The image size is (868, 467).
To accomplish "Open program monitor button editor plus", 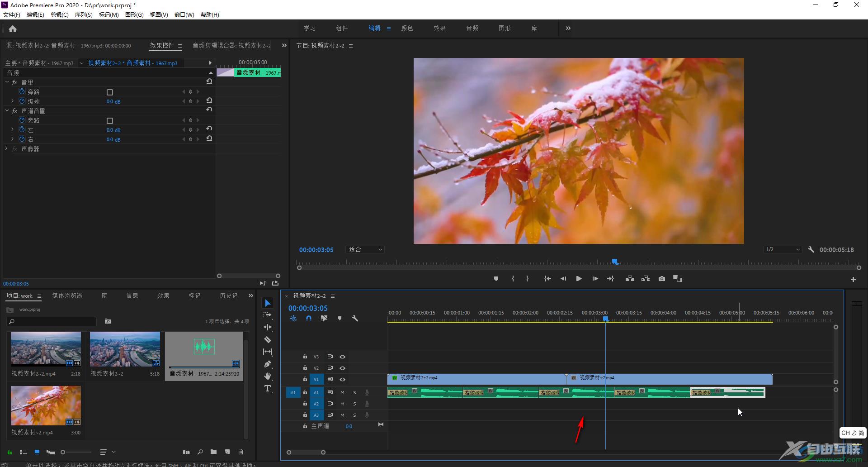I will (853, 280).
